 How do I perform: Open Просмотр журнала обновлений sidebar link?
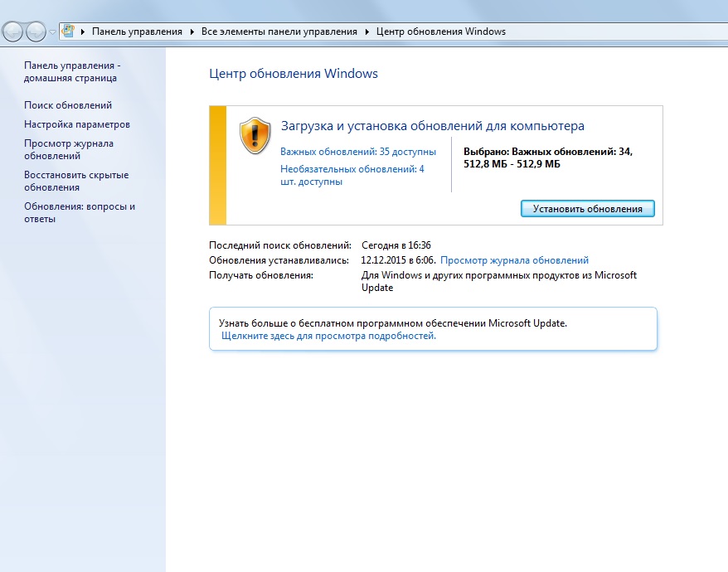point(69,149)
